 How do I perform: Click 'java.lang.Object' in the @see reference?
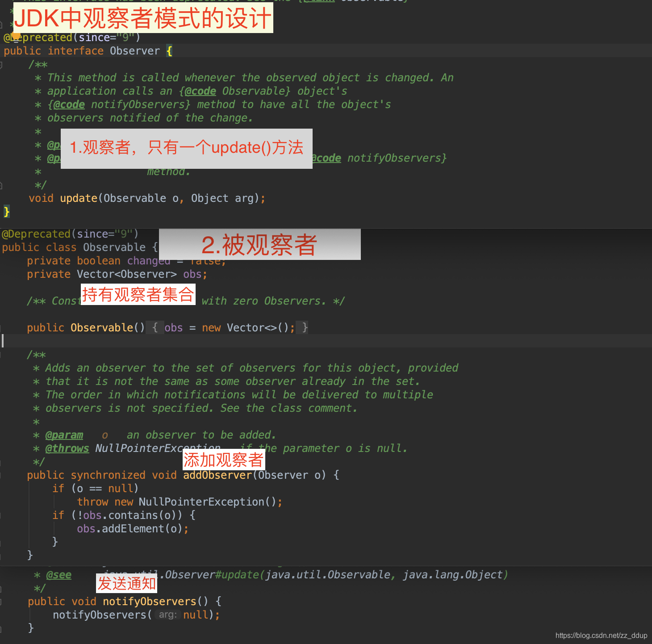point(453,575)
